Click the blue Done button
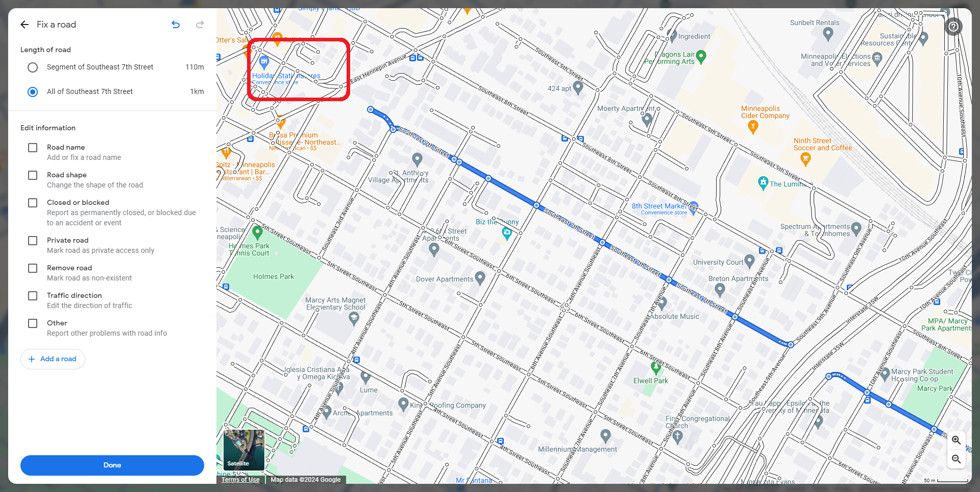Image resolution: width=980 pixels, height=492 pixels. (x=112, y=465)
